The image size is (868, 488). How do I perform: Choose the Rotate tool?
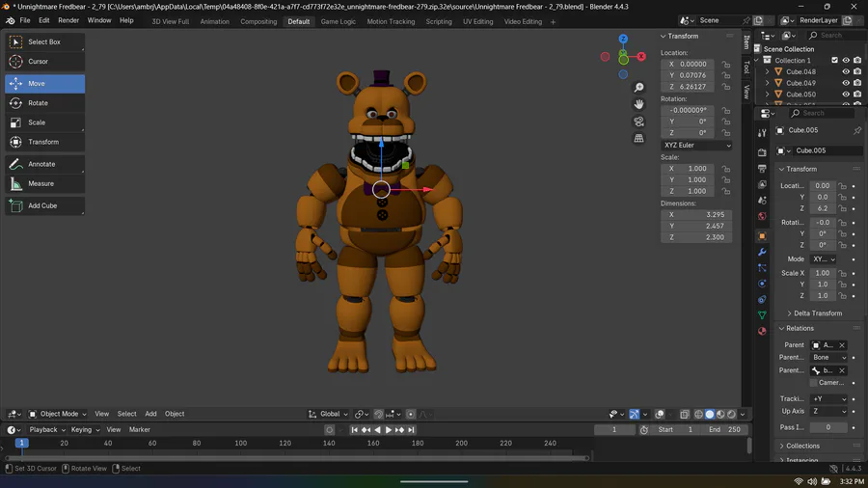point(44,103)
